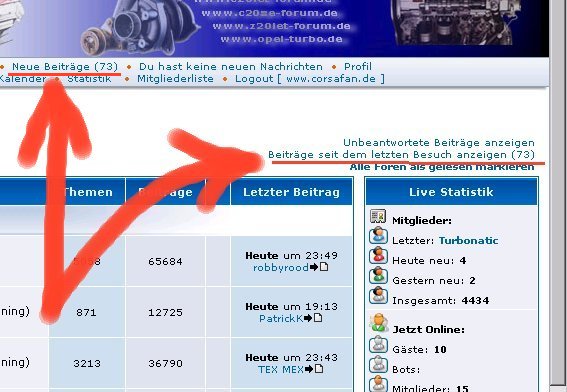Viewport: 567px width, 392px height.
Task: Click the orange Jetzt Online user icon
Action: [378, 323]
